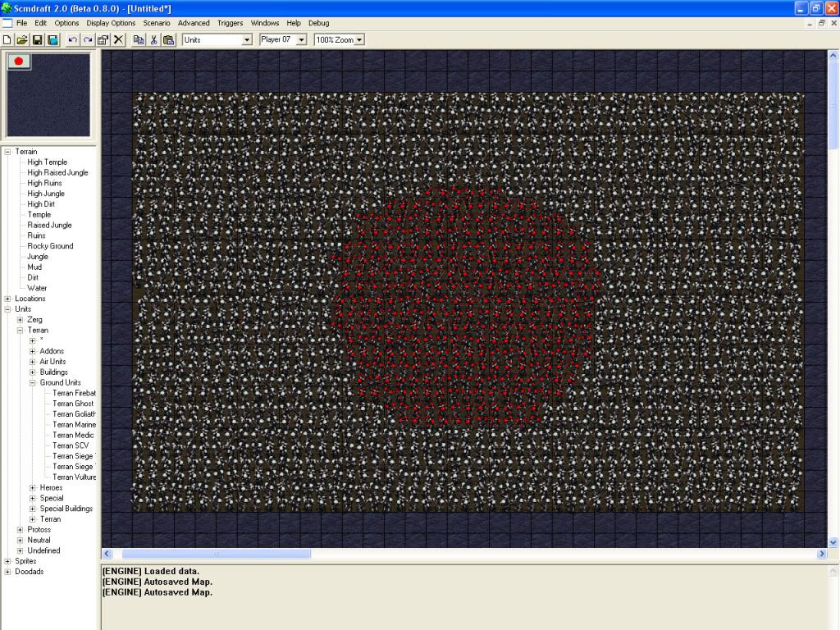
Task: Expand the Air Units node
Action: point(33,362)
